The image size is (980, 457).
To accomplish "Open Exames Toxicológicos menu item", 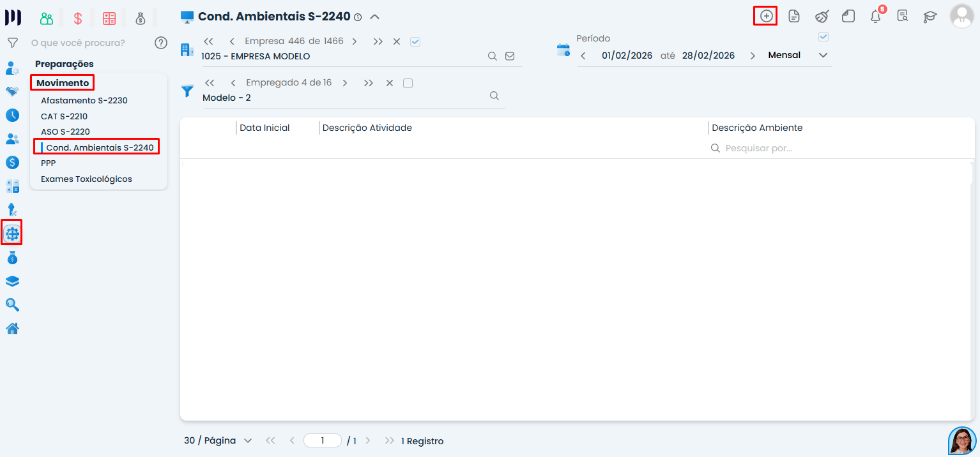I will [x=86, y=179].
